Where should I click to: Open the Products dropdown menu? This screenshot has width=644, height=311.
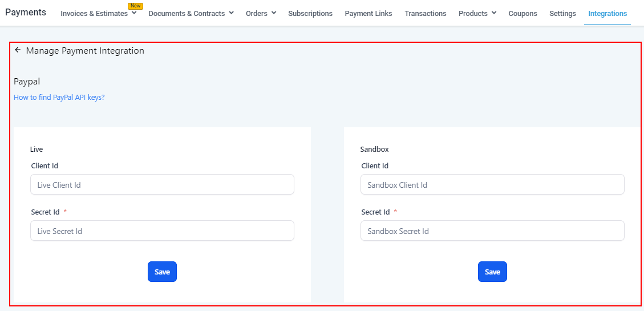pyautogui.click(x=494, y=13)
